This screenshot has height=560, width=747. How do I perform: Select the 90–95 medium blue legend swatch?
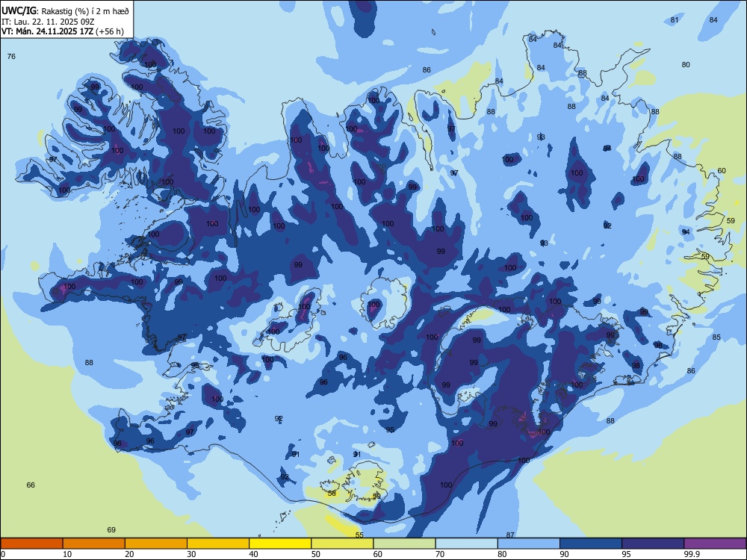coord(591,544)
